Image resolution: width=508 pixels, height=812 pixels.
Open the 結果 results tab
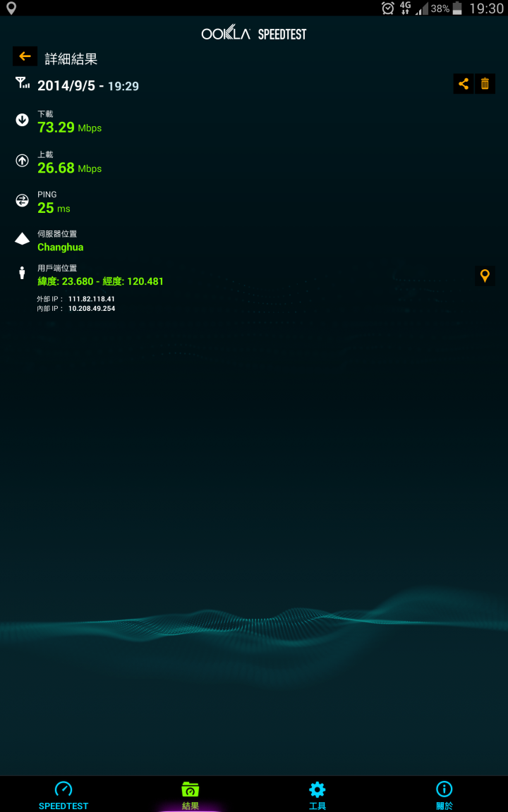pos(190,795)
